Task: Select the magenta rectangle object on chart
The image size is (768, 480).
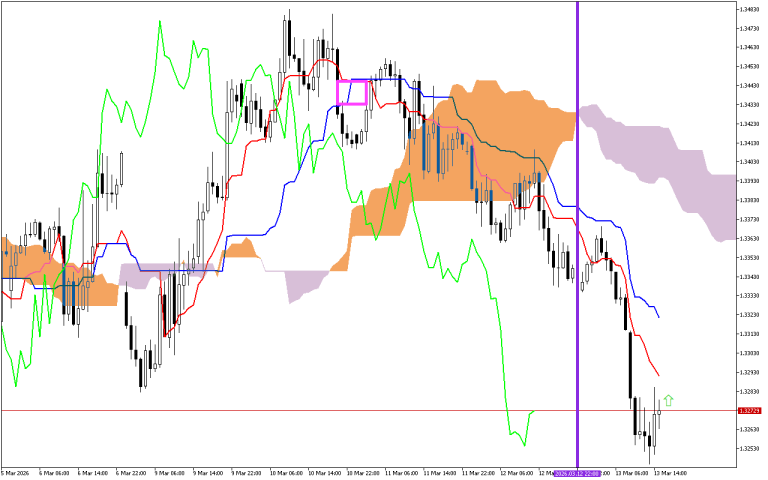Action: click(352, 92)
